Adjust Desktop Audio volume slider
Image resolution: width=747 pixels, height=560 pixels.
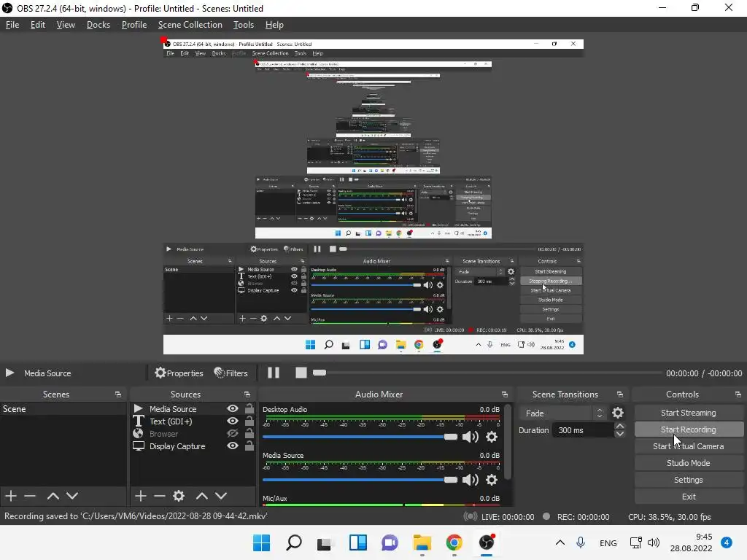(x=360, y=437)
